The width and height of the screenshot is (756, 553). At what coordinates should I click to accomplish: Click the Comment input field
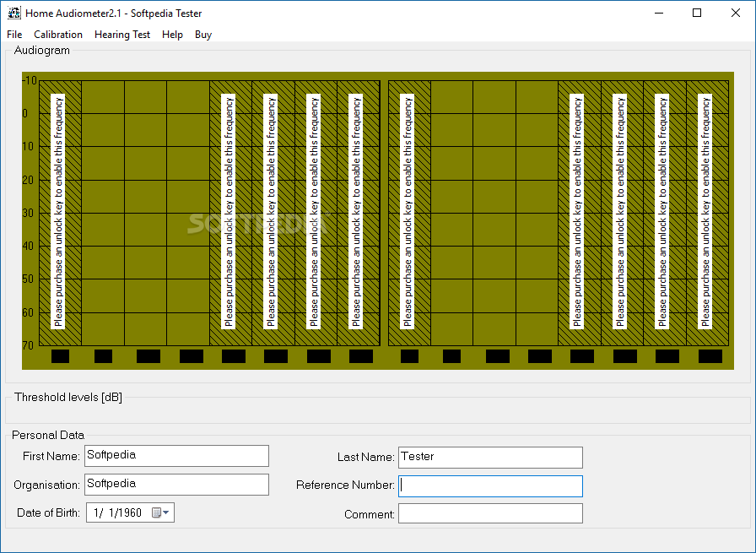point(490,513)
